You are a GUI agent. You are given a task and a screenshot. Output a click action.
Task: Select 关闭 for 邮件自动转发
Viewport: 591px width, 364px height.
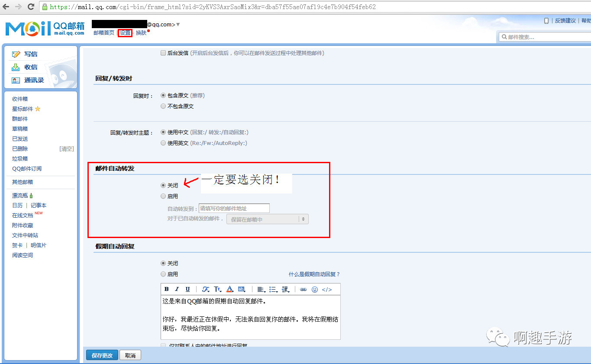163,185
